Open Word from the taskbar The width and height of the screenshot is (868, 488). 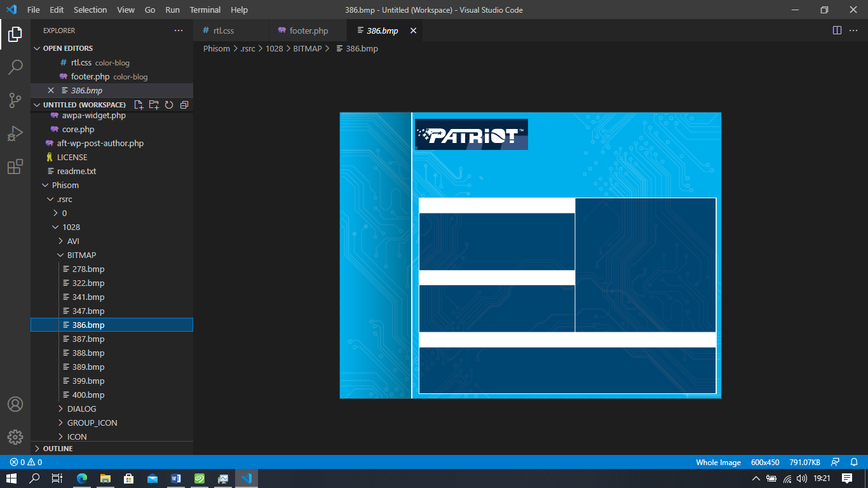[x=176, y=478]
